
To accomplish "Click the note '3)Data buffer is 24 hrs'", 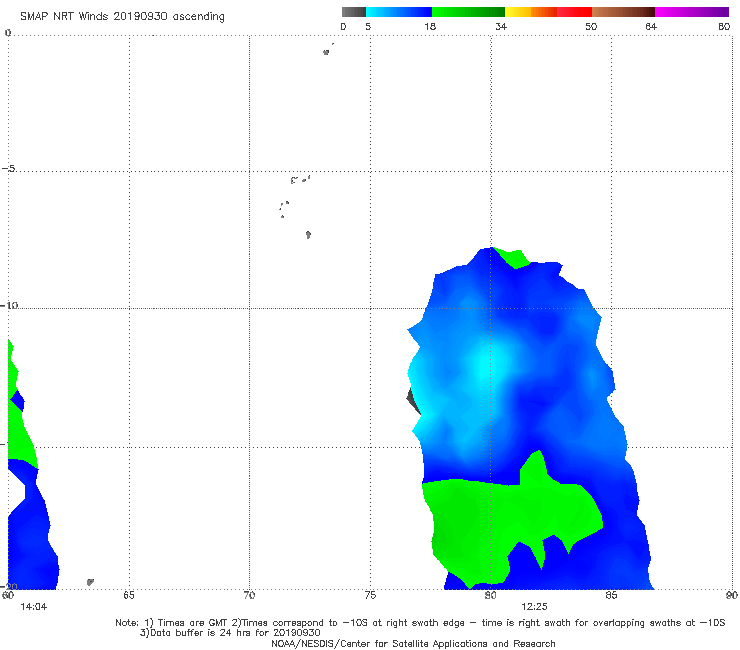I will (x=230, y=633).
